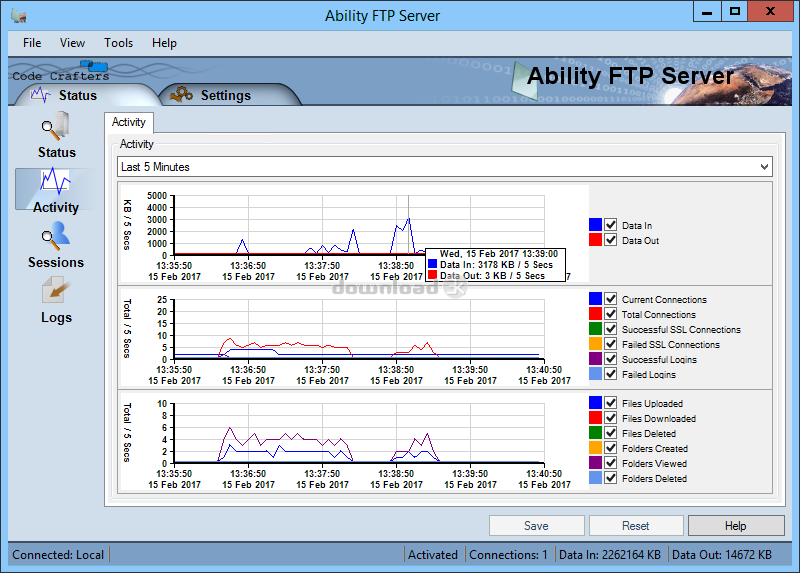The width and height of the screenshot is (800, 573).
Task: Click the Activated status bar entry
Action: pyautogui.click(x=433, y=555)
